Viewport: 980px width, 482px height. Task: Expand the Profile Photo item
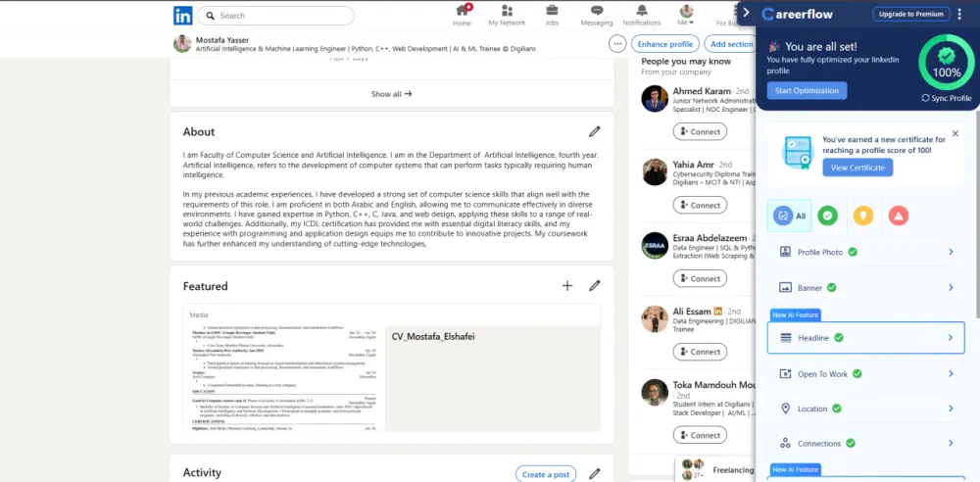tap(865, 252)
